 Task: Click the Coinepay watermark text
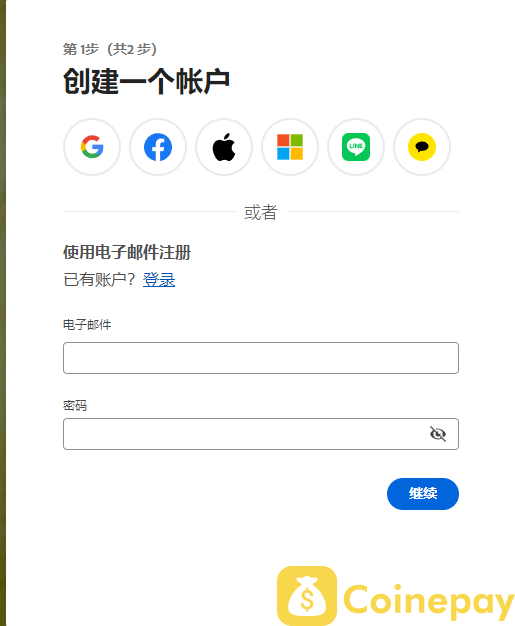pos(428,601)
